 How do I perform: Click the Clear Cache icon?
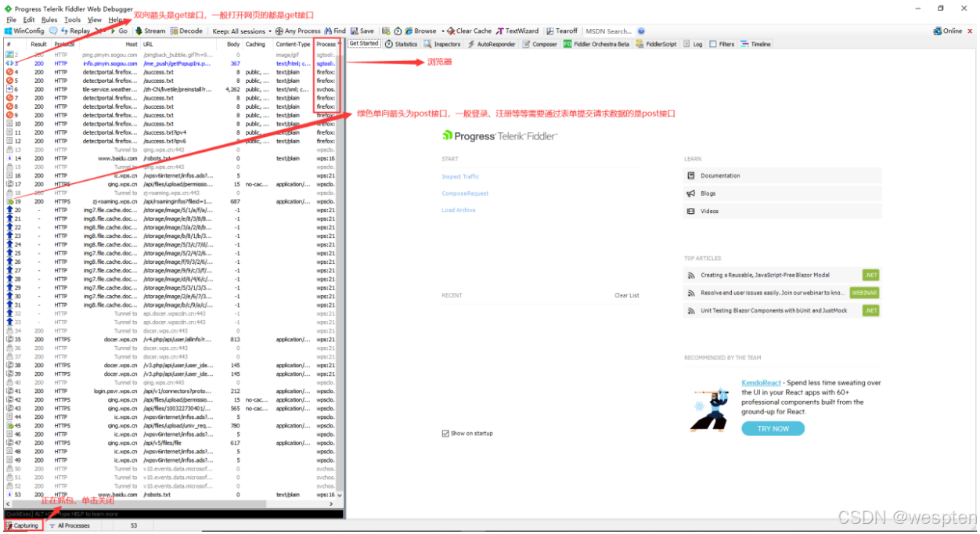point(468,31)
